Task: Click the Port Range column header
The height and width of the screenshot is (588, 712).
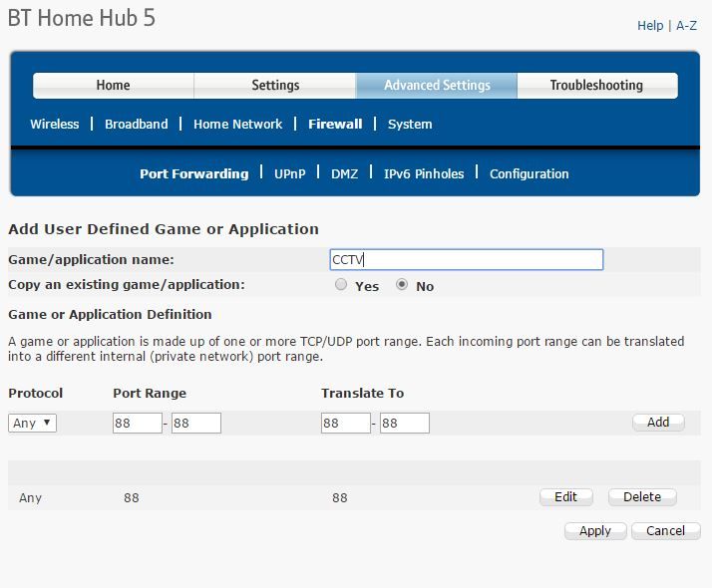Action: pyautogui.click(x=150, y=393)
